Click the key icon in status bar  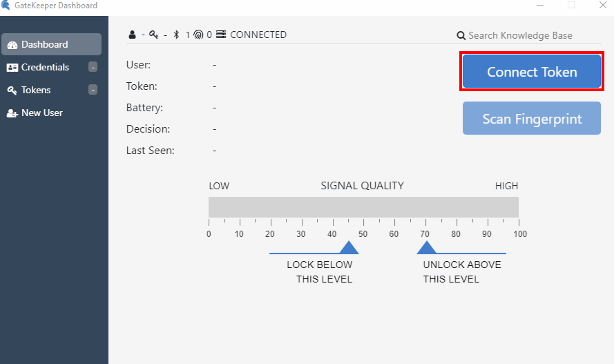point(153,35)
